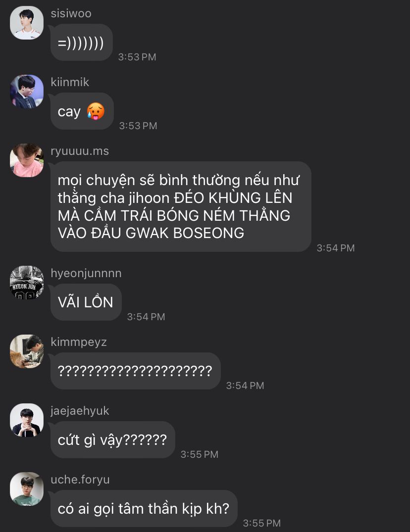Tap the "cứt gì vậy??????" message
Screen dimensions: 410x532
click(113, 440)
